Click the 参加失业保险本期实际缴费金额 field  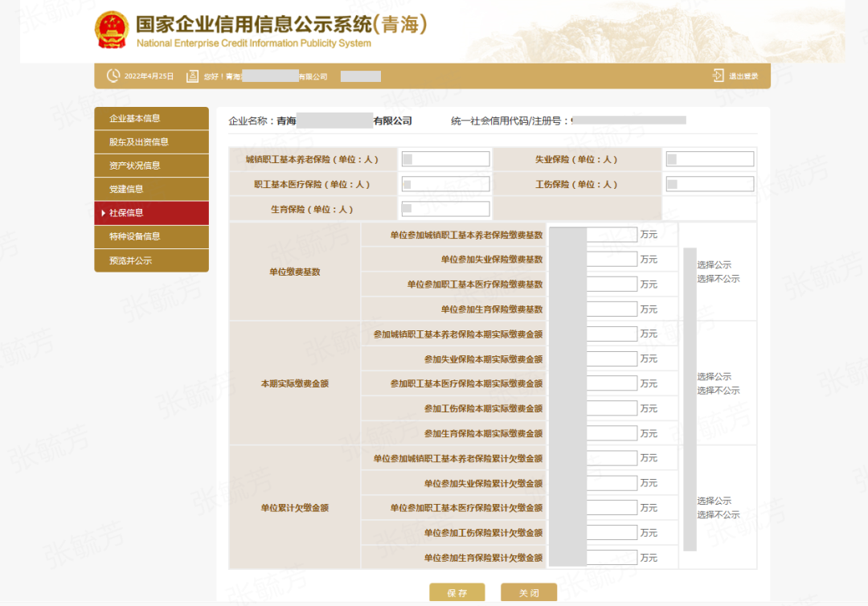(x=593, y=358)
